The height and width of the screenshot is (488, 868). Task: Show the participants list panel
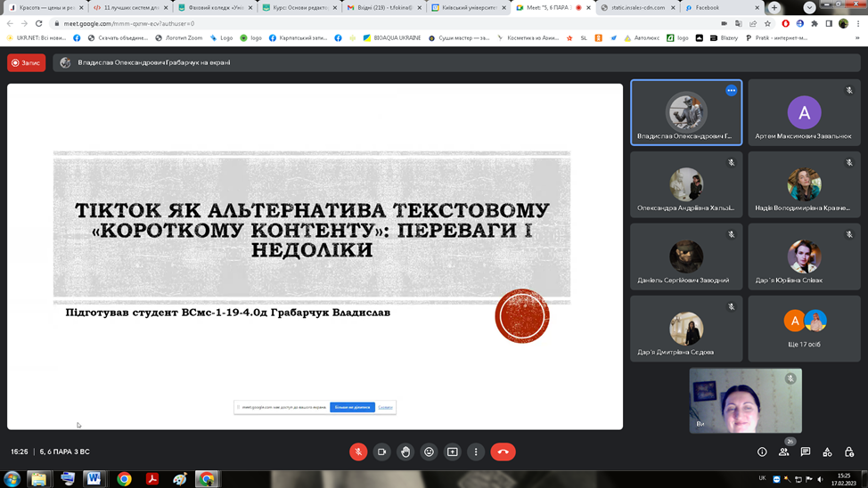click(784, 452)
